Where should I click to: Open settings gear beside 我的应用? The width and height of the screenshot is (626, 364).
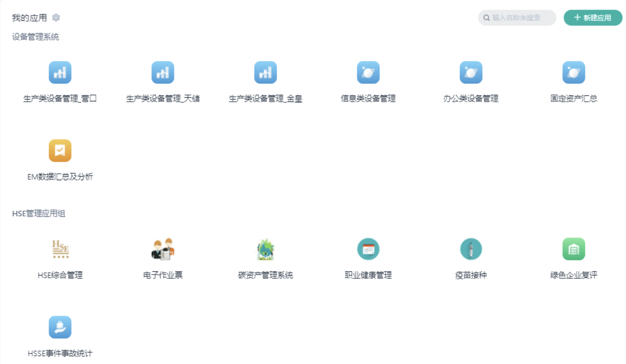56,18
